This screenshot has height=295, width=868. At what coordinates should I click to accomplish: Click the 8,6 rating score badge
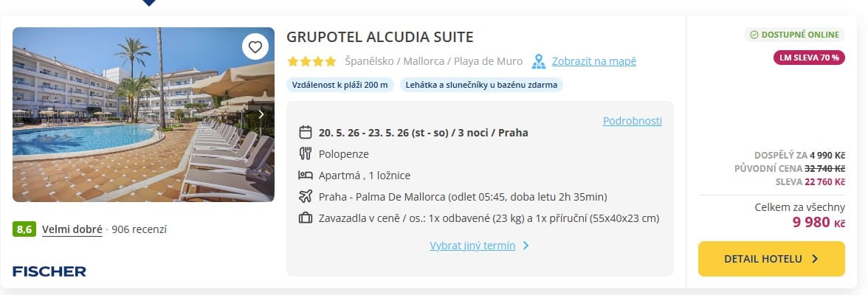[24, 229]
